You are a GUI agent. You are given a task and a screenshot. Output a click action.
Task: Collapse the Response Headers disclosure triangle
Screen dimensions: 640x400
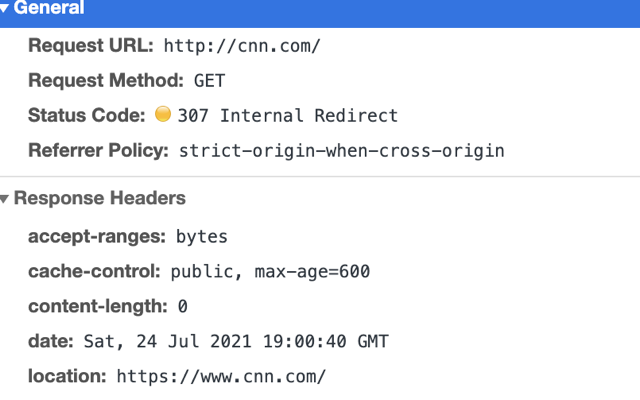6,198
